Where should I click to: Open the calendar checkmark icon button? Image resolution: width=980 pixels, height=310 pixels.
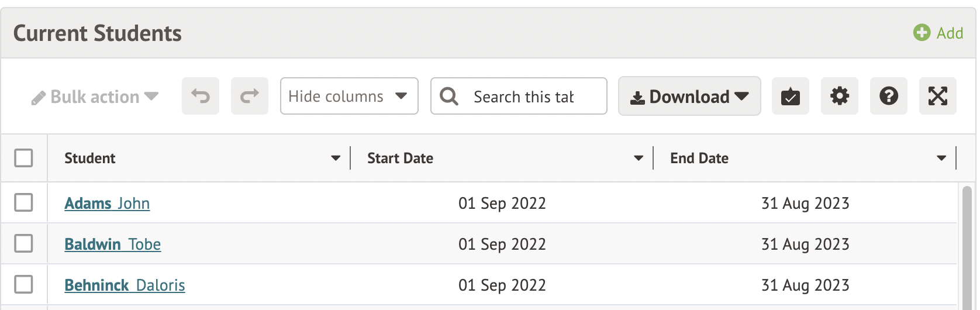pyautogui.click(x=791, y=96)
